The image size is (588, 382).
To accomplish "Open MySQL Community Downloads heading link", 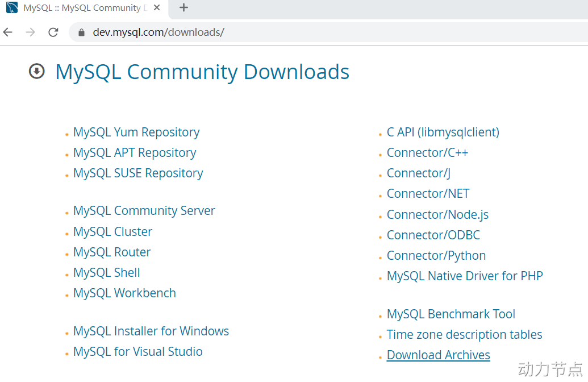I will pos(202,72).
